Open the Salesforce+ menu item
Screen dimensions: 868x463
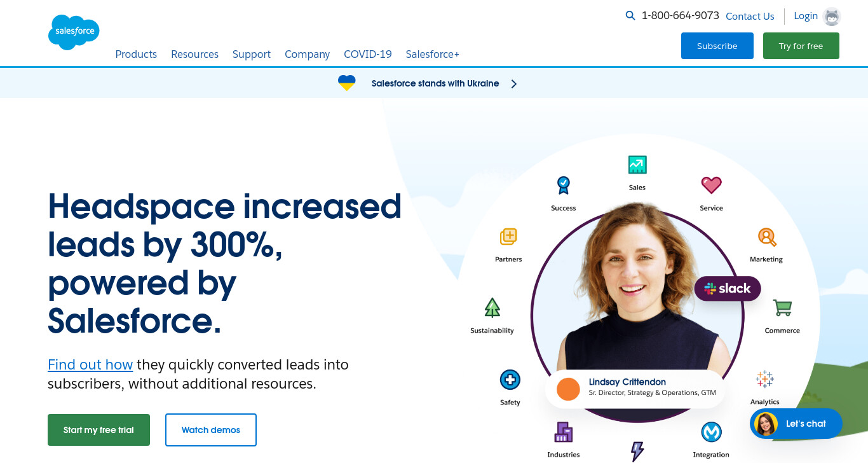coord(433,54)
